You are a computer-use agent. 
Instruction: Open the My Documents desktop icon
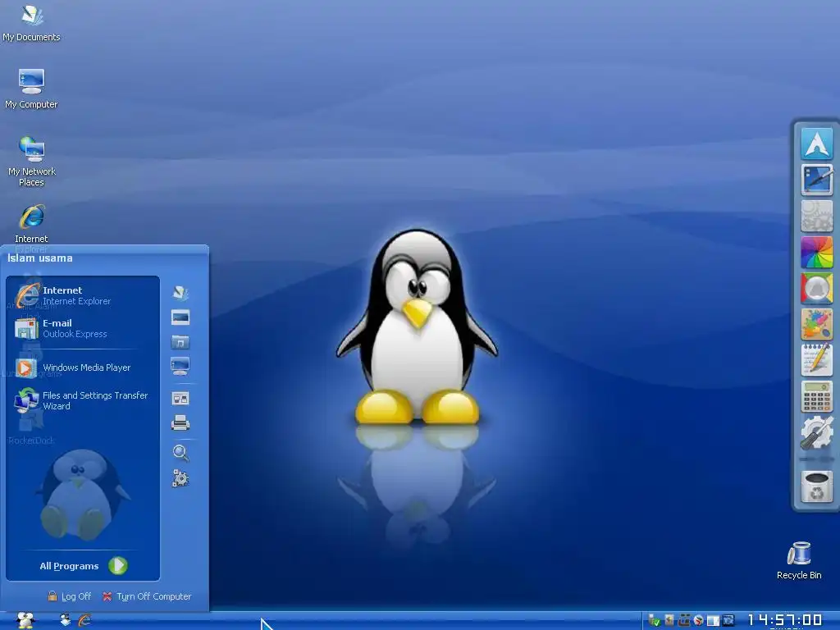(32, 24)
